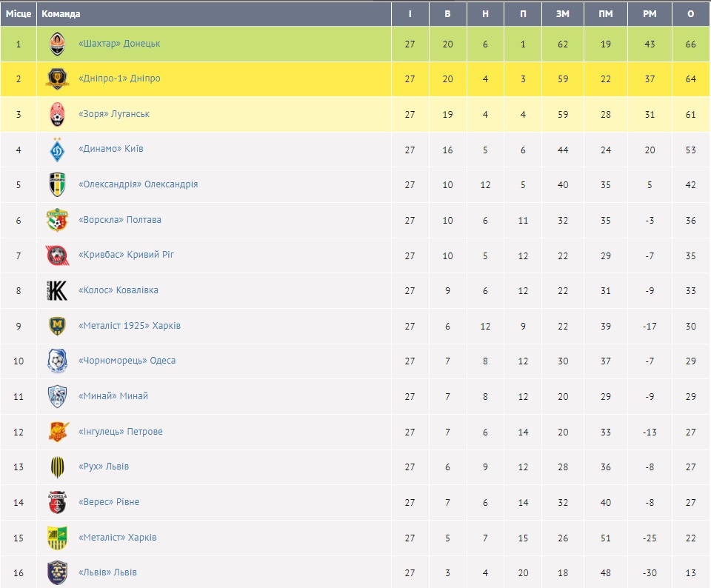Click the Zorya Luhansk club logo
Viewport: 711px width, 588px height.
click(x=57, y=115)
